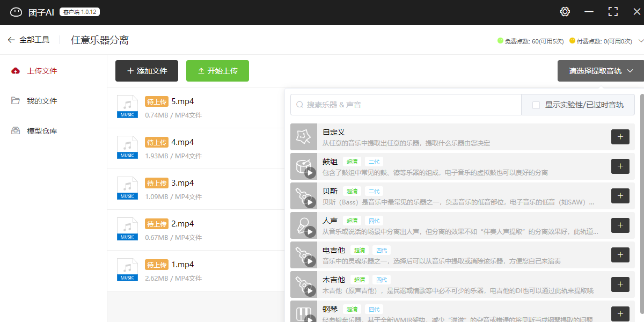The image size is (644, 322).
Task: Open 我的文件 sidebar tab
Action: (42, 101)
